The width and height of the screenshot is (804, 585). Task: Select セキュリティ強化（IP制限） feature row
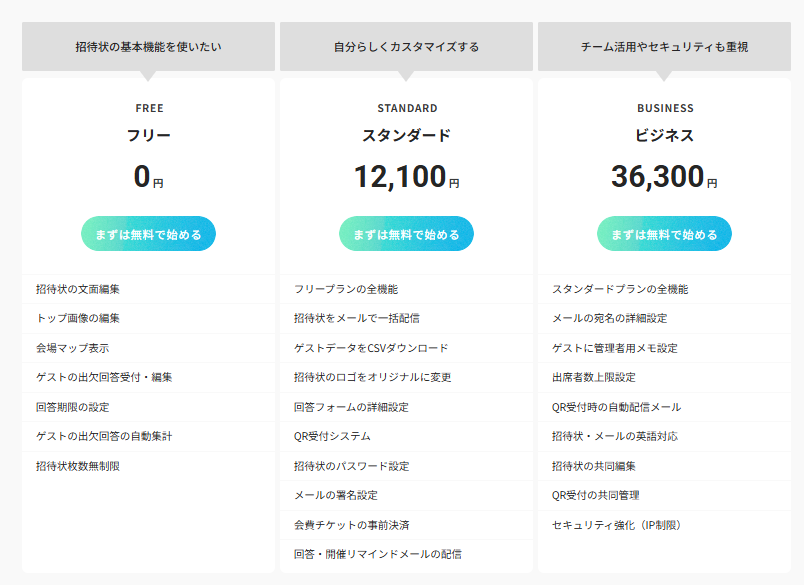[x=617, y=525]
